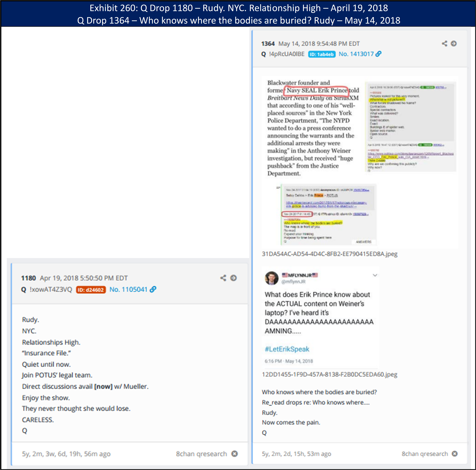476x470 pixels.
Task: Click share icon on post 1180
Action: [223, 278]
